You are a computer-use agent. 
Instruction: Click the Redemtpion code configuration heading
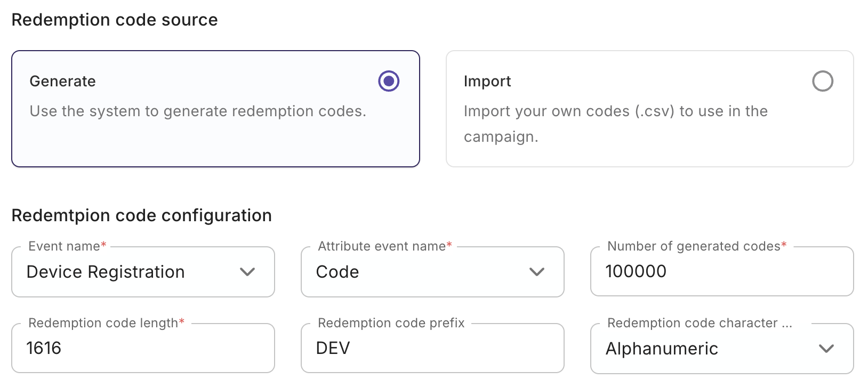coord(141,215)
